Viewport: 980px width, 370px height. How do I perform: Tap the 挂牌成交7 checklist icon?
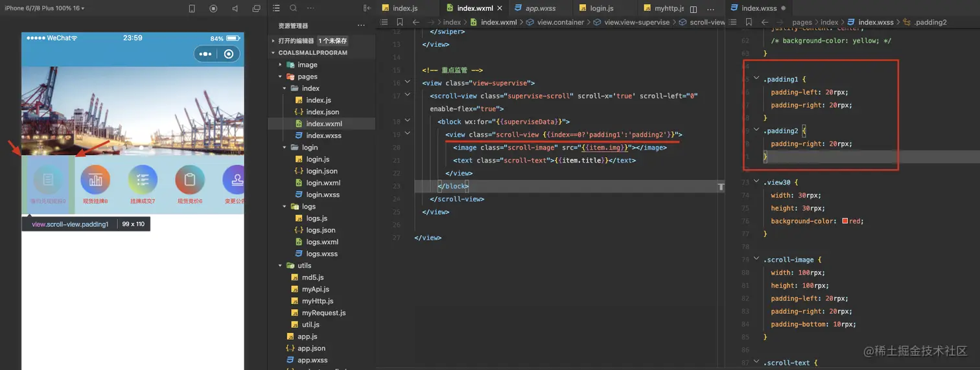coord(143,180)
